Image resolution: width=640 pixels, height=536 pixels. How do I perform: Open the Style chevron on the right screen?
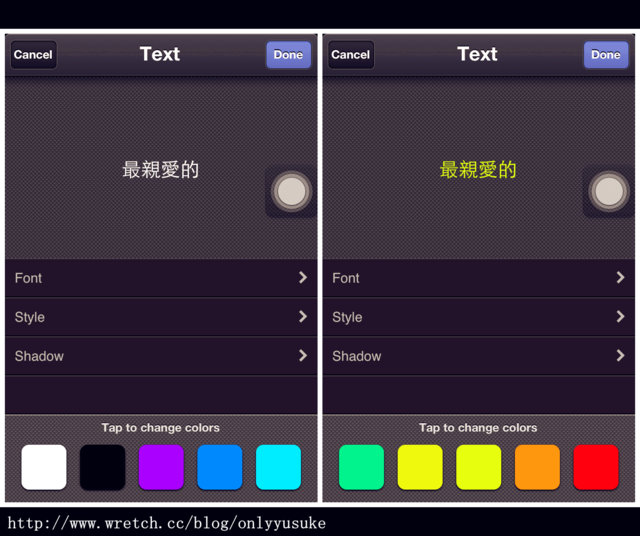(x=620, y=316)
